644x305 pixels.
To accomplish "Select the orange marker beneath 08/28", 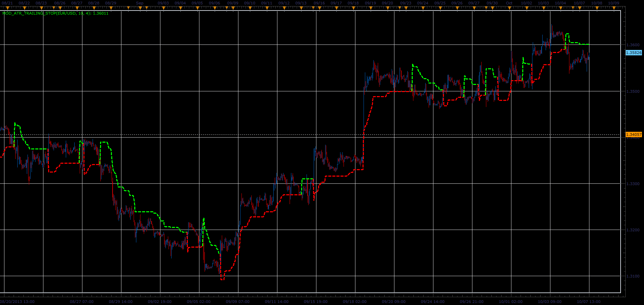I will (94, 8).
